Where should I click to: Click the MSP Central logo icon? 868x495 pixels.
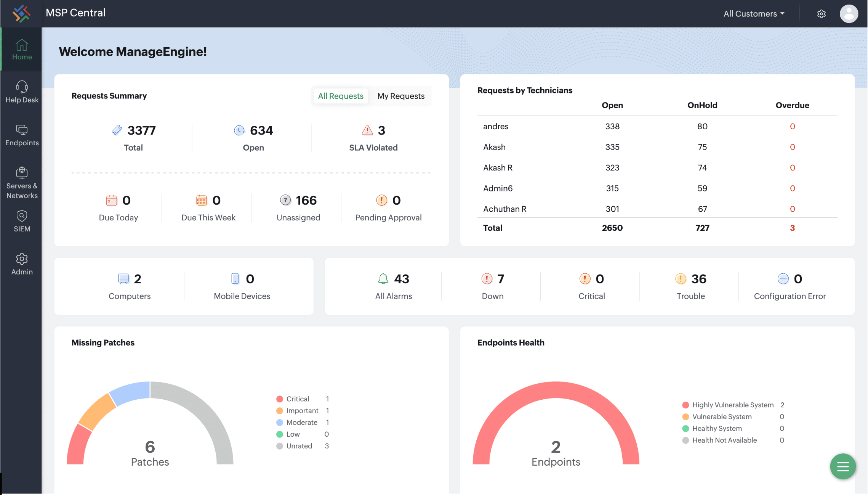coord(21,13)
